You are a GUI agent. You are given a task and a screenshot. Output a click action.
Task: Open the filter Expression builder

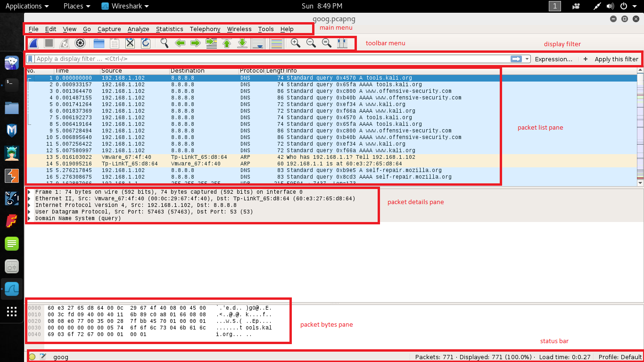click(x=554, y=58)
